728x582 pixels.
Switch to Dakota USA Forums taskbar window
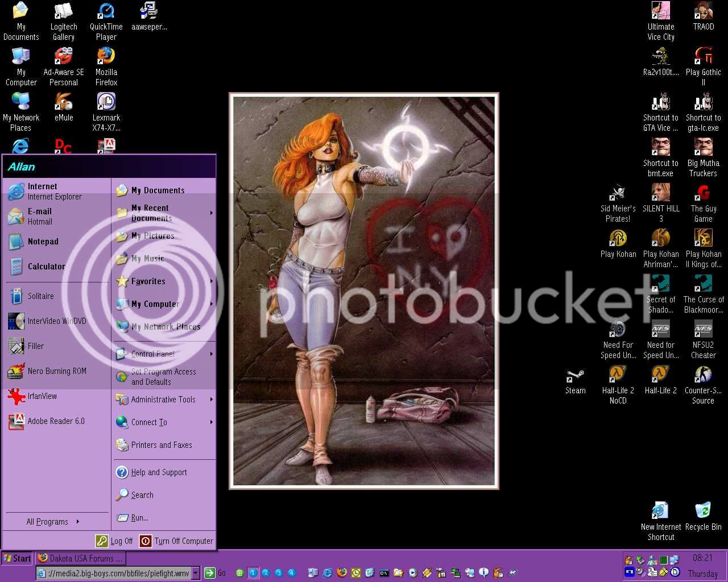pos(80,558)
